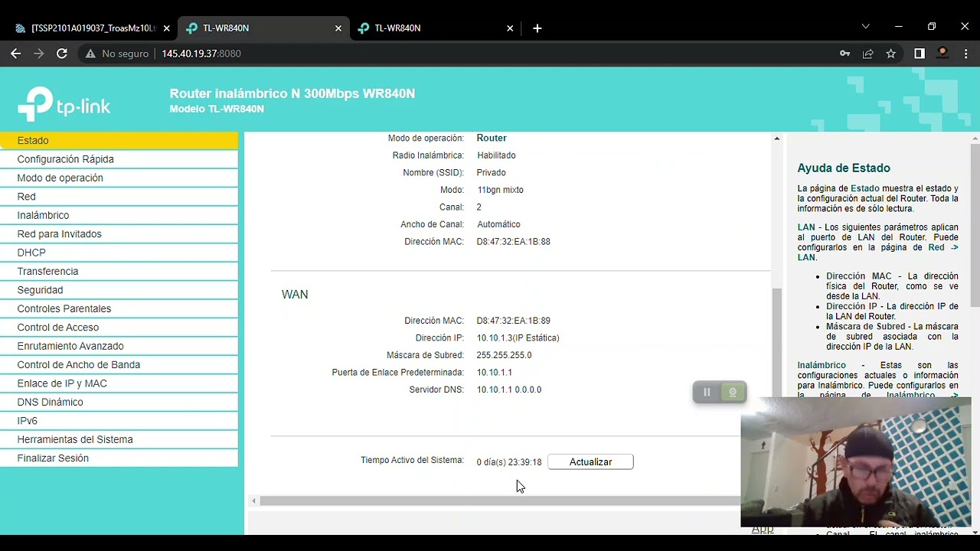Bookmark this page with the star icon
The image size is (980, 551).
[x=891, y=54]
